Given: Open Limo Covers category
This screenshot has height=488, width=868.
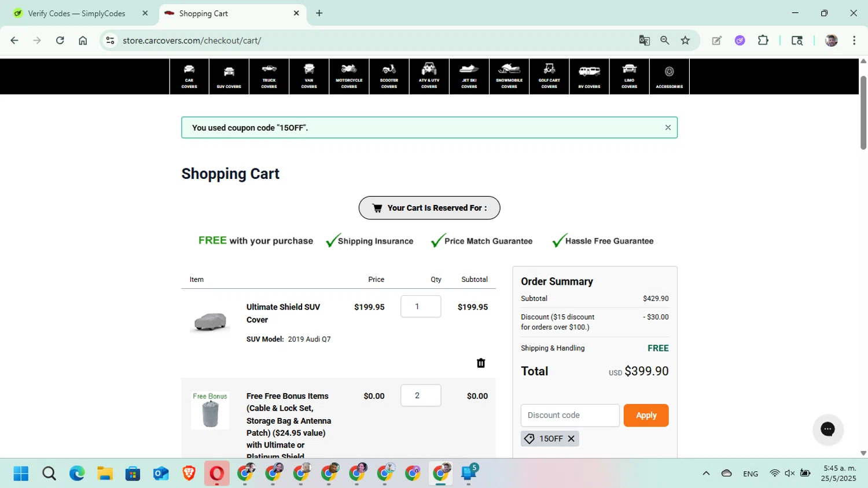Looking at the screenshot, I should [629, 76].
